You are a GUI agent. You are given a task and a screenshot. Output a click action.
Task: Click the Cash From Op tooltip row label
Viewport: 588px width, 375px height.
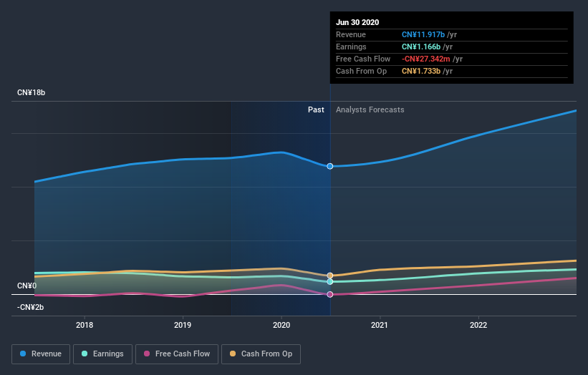361,71
